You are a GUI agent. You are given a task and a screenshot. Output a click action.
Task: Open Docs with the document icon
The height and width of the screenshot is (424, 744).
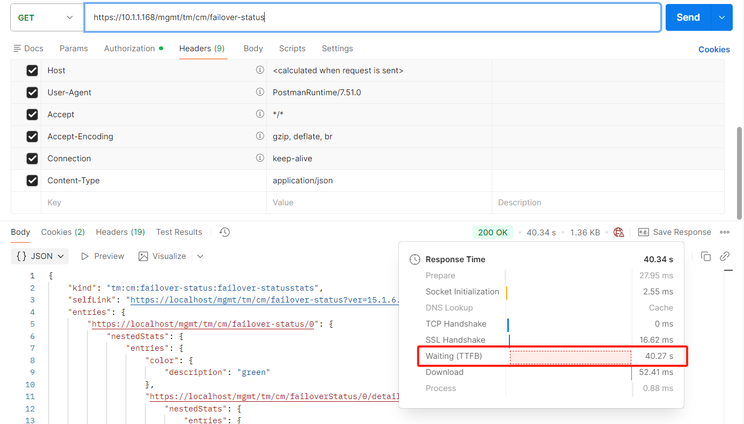pos(17,48)
